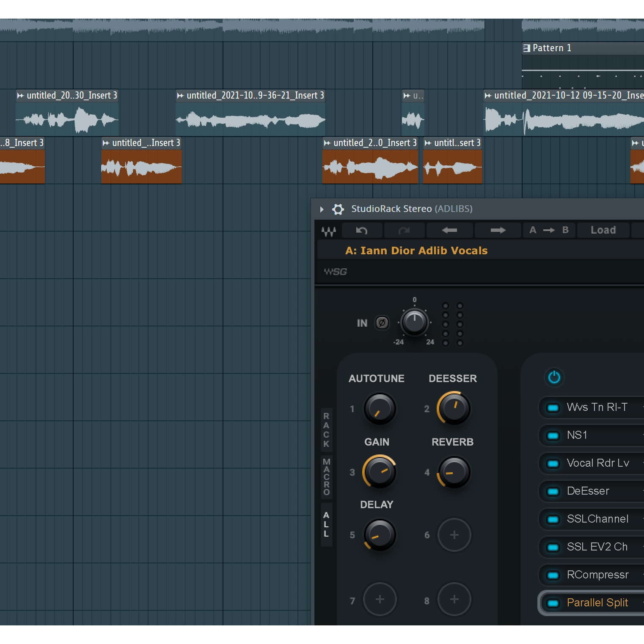Redo StudioRack change
The height and width of the screenshot is (644, 644).
[x=404, y=230]
